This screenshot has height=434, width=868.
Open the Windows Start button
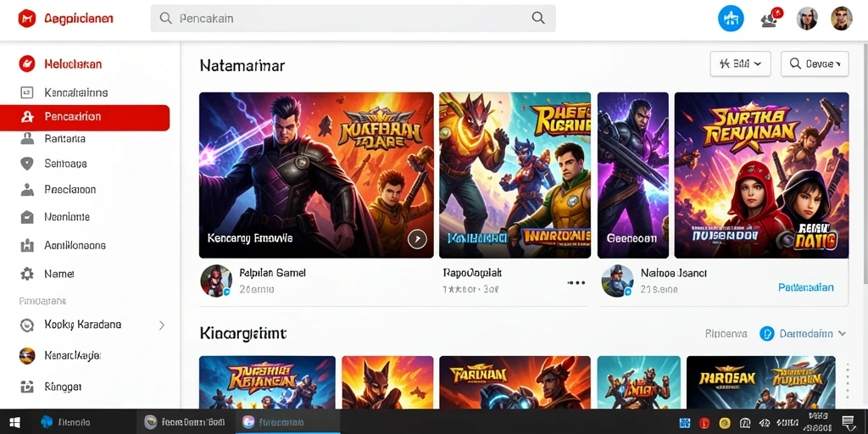(14, 422)
